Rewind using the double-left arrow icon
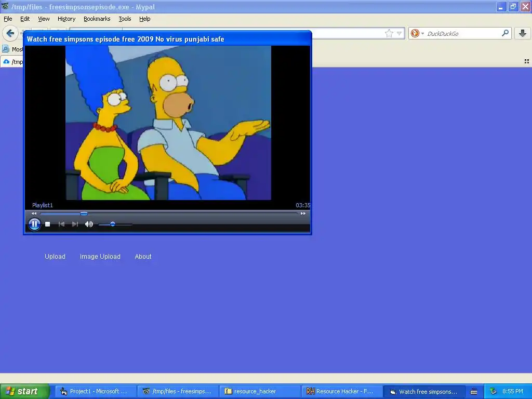532x399 pixels. [34, 214]
